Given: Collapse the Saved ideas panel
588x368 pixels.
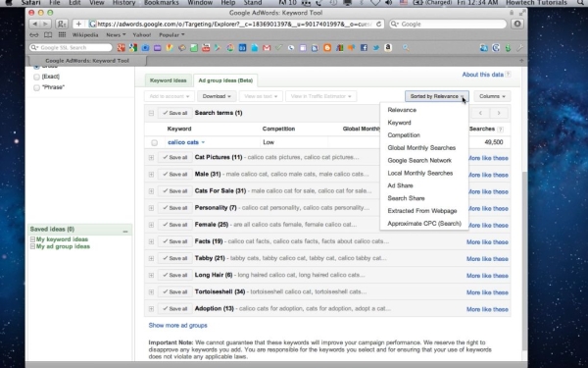Looking at the screenshot, I should coord(125,231).
